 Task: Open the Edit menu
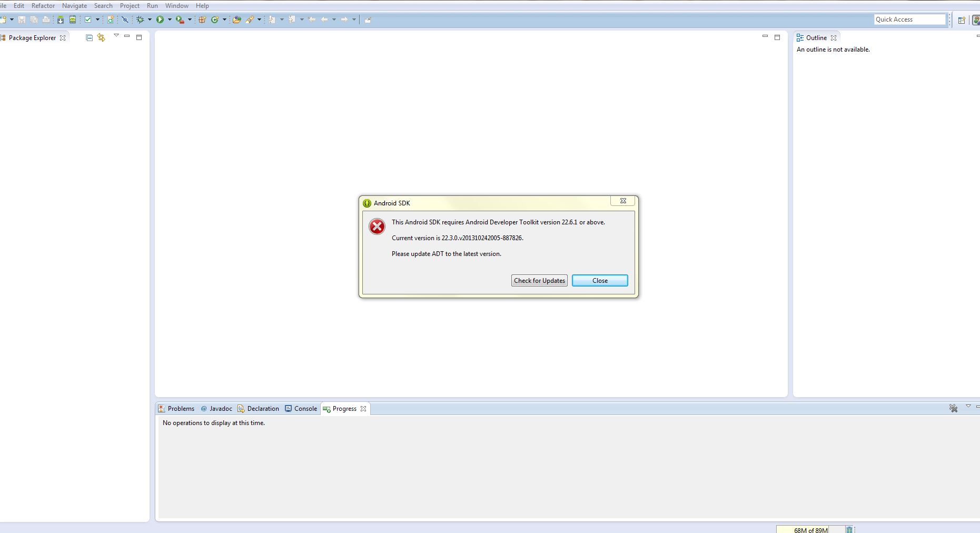tap(19, 6)
